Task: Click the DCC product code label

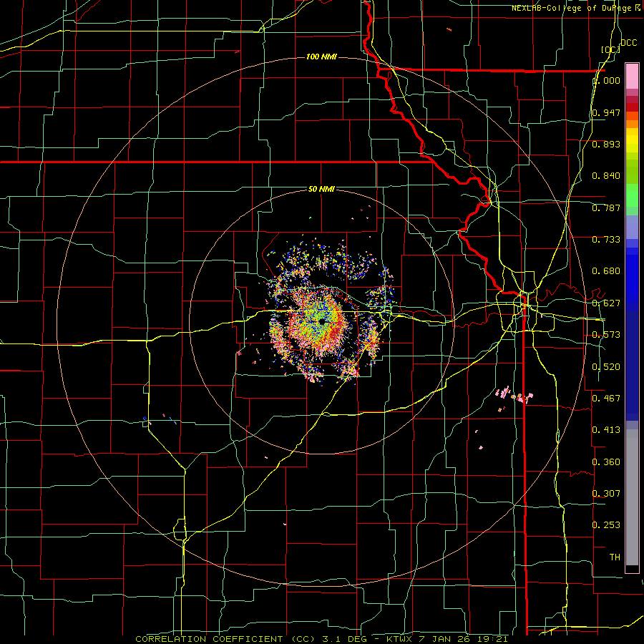Action: [x=628, y=43]
